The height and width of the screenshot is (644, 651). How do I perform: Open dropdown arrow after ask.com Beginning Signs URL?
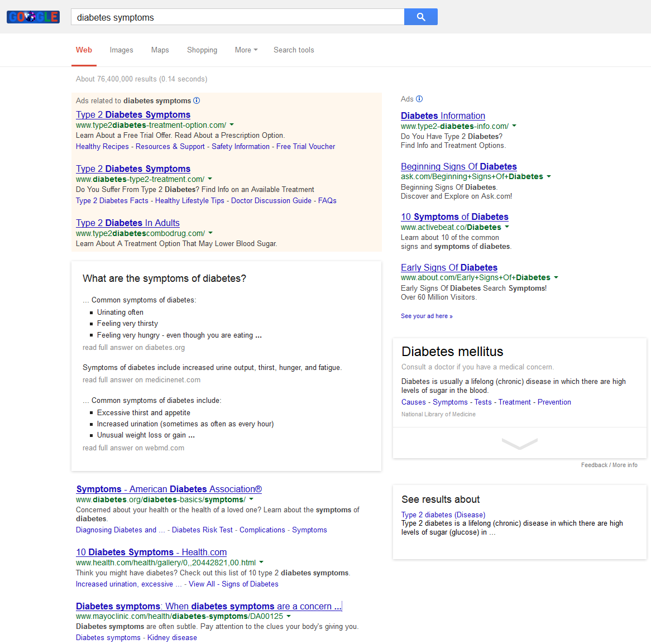click(548, 176)
